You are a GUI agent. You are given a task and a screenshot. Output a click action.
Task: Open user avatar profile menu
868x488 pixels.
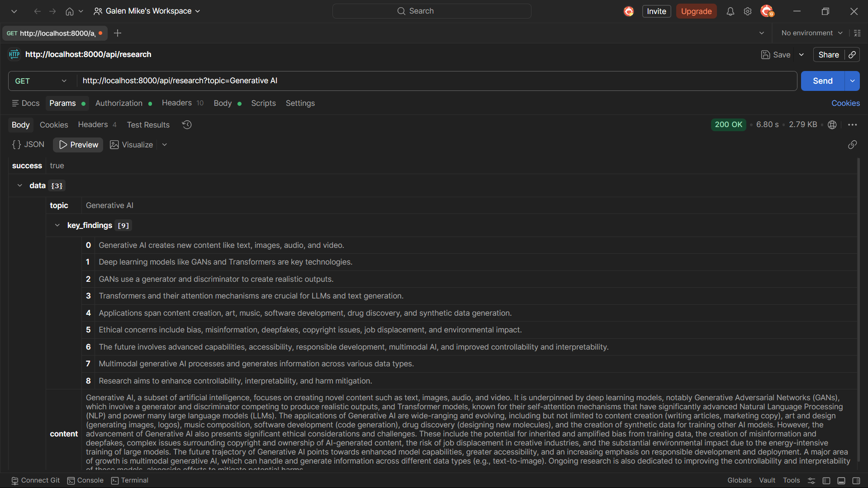click(x=767, y=11)
